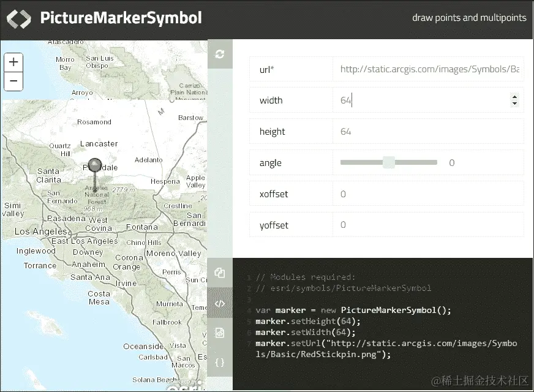Decrease width using the stepper down arrow

pyautogui.click(x=514, y=103)
